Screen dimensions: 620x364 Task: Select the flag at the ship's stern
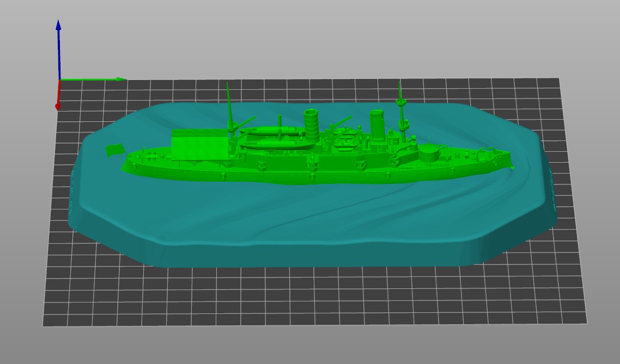point(115,150)
